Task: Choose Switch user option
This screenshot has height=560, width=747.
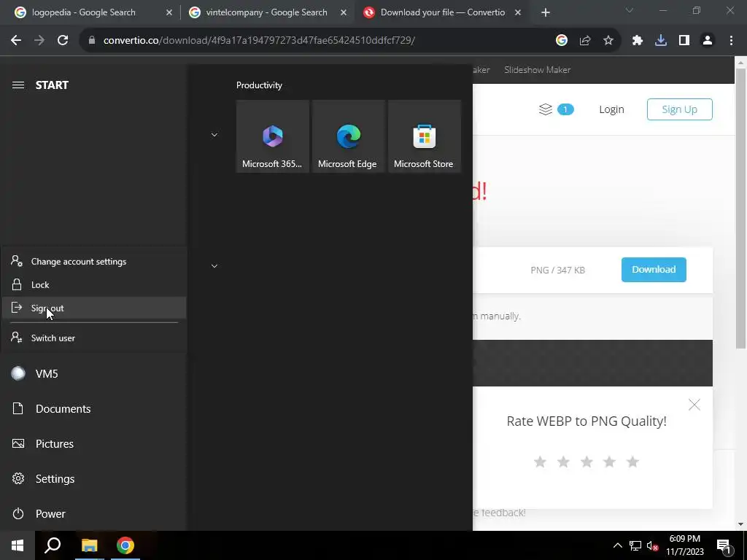Action: [x=94, y=338]
